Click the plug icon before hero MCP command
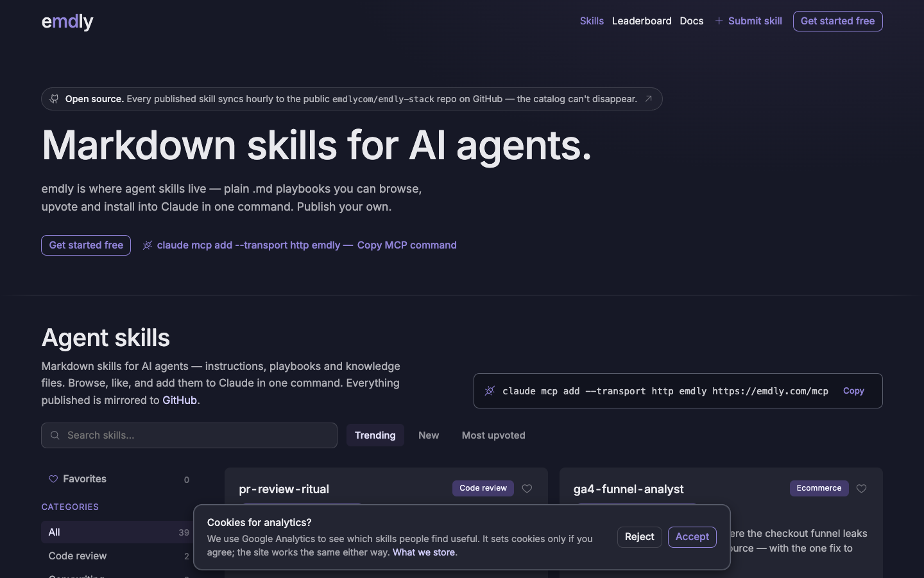924x578 pixels. pos(148,245)
